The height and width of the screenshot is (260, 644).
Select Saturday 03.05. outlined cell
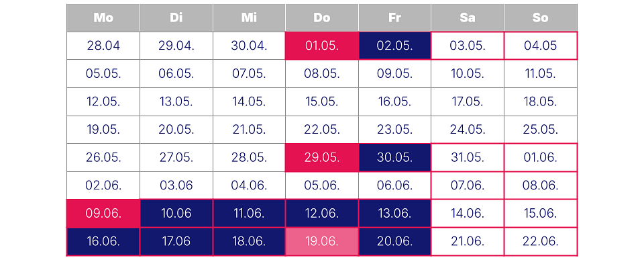click(x=468, y=46)
